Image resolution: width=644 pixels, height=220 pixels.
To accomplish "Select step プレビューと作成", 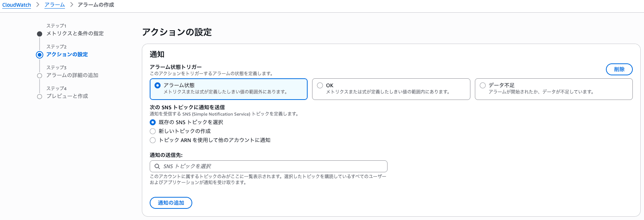I will [67, 96].
